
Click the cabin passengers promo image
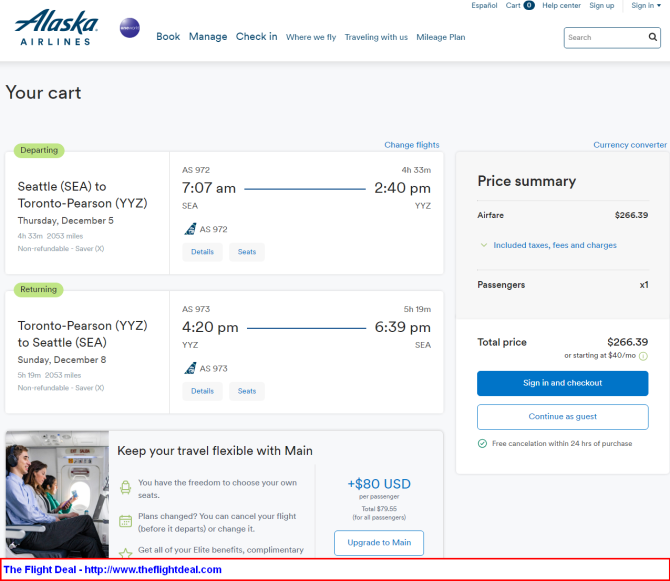[57, 494]
